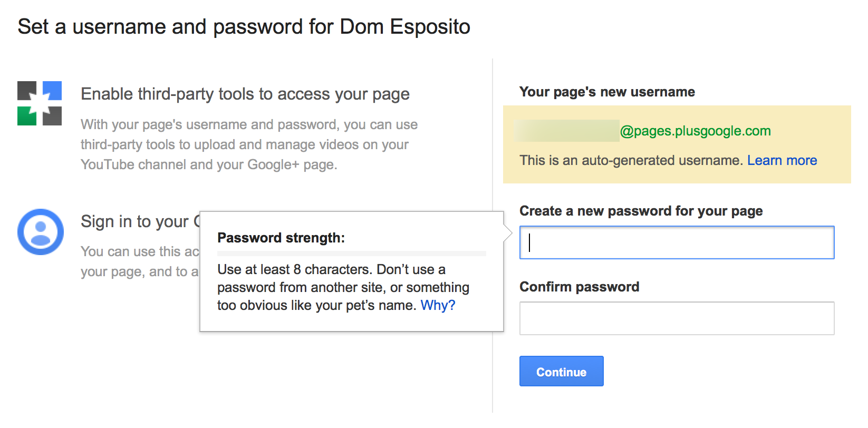The width and height of the screenshot is (868, 428).
Task: Click the Confirm password field
Action: point(677,318)
